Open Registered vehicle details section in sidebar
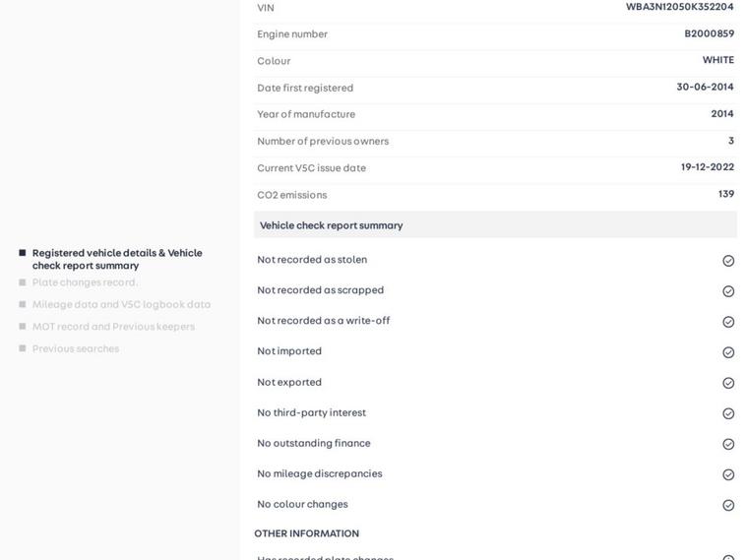Viewport: 747px width, 560px height. click(x=116, y=259)
